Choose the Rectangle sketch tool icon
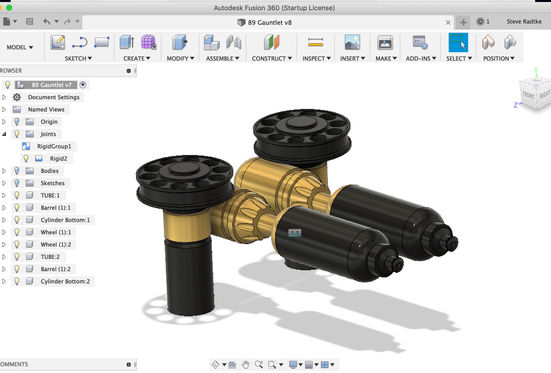Viewport: 551px width, 373px height. (102, 43)
